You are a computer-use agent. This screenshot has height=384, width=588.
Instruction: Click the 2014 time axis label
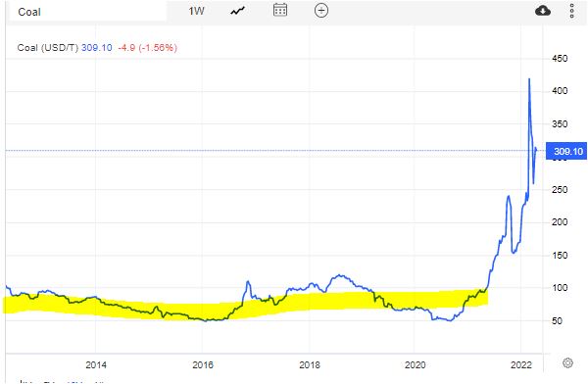coord(96,364)
